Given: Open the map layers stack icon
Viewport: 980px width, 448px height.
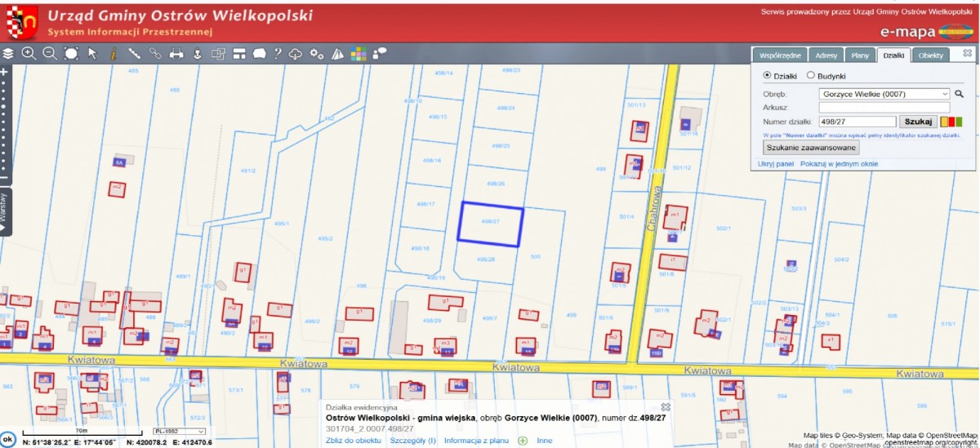Looking at the screenshot, I should coord(8,54).
